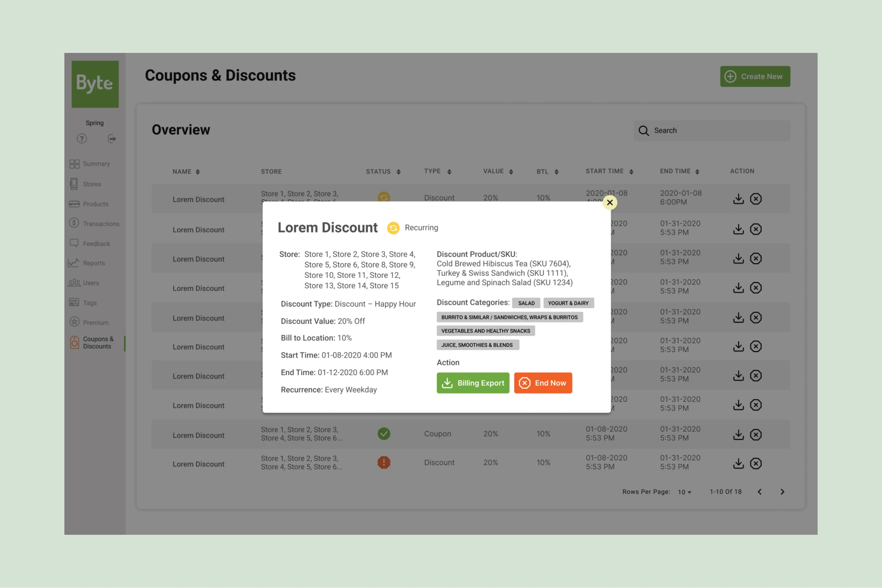Click the Premium star icon
Screen dimensions: 882x588
pyautogui.click(x=74, y=322)
